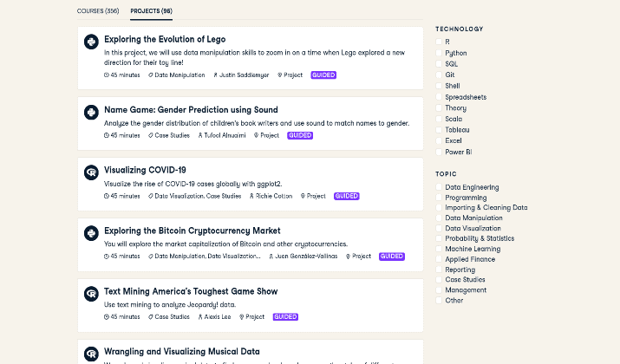Screen dimensions: 620x364
Task: Enable the Machine Learning topic filter
Action: point(439,249)
